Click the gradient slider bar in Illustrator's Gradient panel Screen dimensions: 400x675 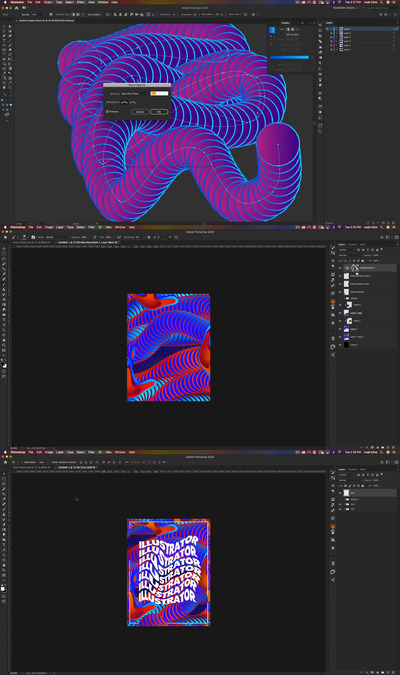click(290, 57)
